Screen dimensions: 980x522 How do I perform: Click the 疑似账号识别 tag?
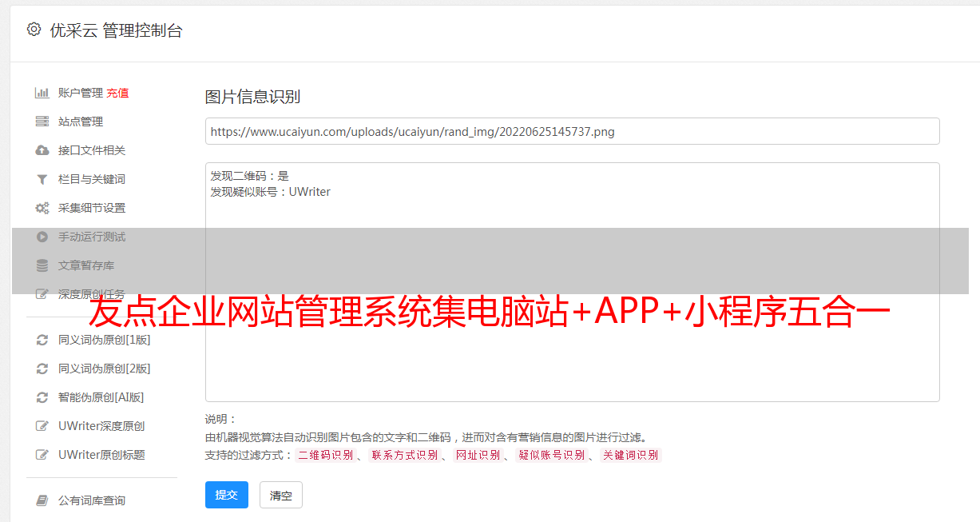[x=551, y=455]
